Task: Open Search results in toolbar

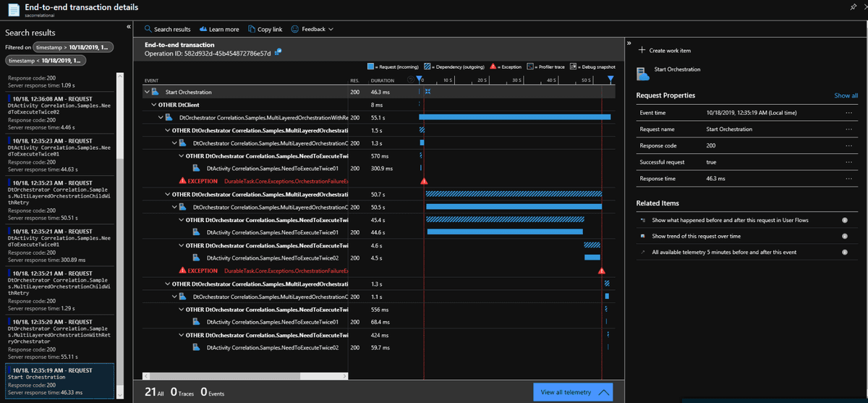Action: click(168, 29)
